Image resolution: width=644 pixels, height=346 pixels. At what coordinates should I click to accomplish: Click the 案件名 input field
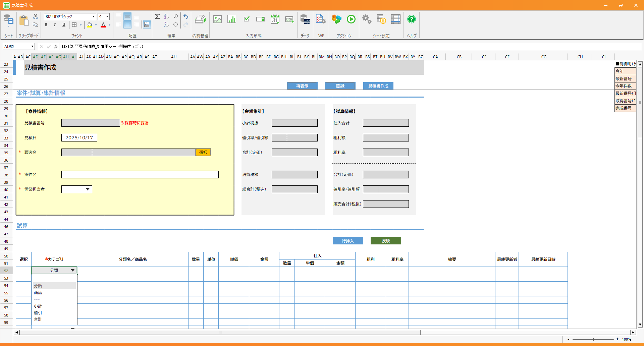pos(140,175)
